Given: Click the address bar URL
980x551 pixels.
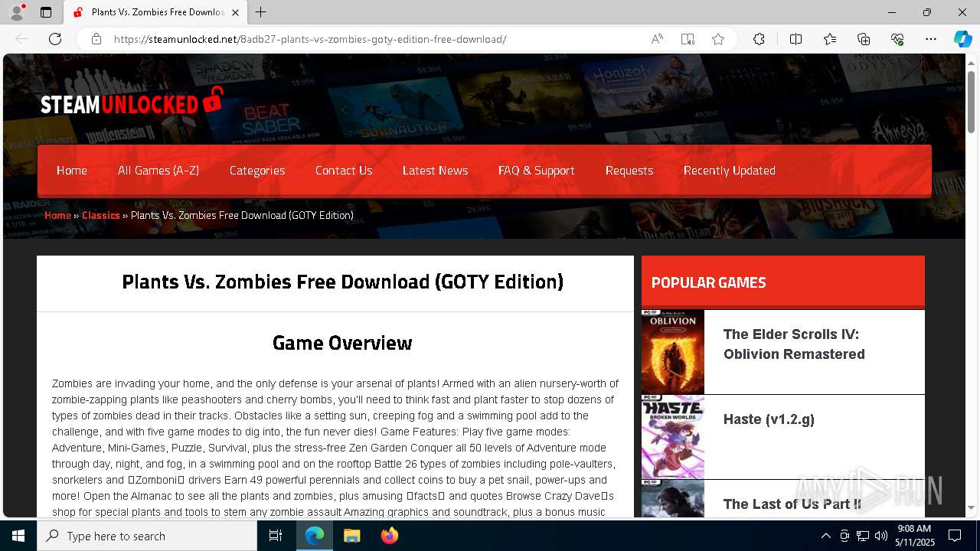Looking at the screenshot, I should pyautogui.click(x=310, y=39).
